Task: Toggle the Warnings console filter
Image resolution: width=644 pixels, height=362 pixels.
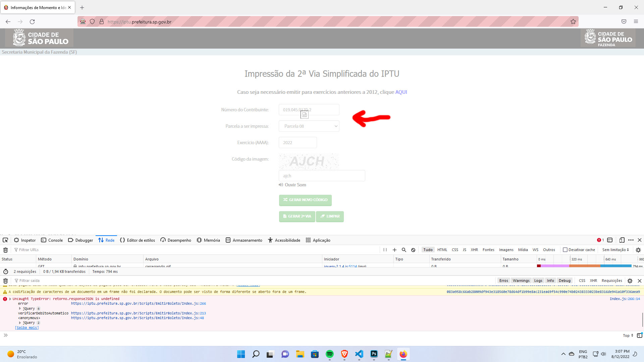Action: pos(521,281)
